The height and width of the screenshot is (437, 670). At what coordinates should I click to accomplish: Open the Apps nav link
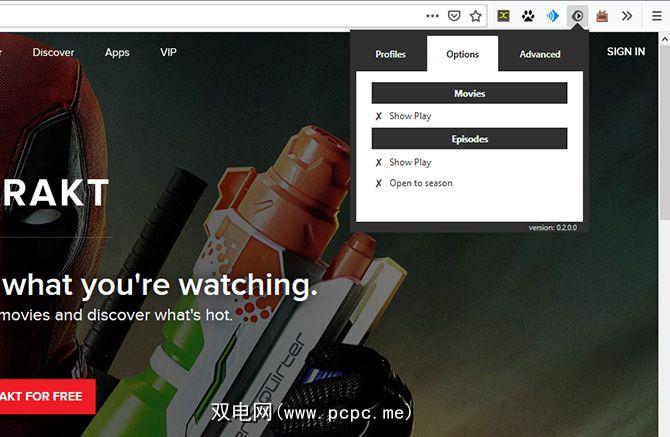tap(117, 52)
